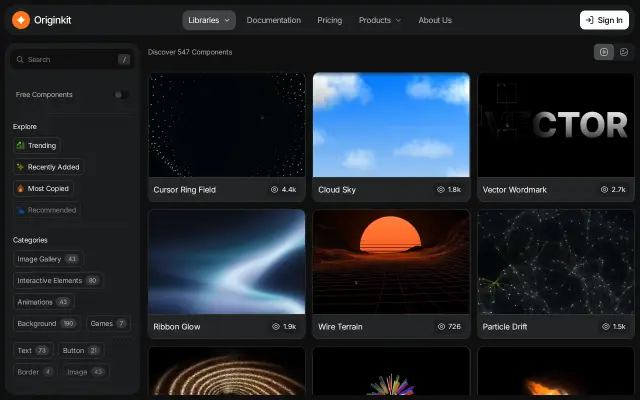This screenshot has width=640, height=400.
Task: Click the Cursor Ring Field title
Action: pos(184,190)
